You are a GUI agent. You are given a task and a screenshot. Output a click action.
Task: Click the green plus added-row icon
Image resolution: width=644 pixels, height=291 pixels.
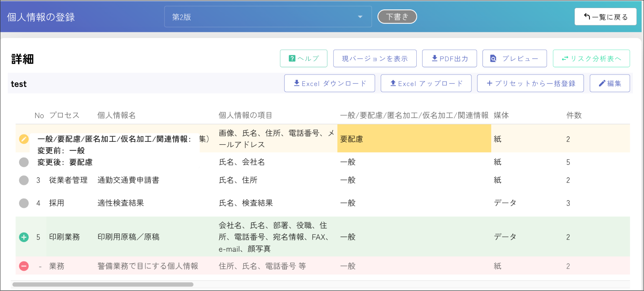coord(24,237)
